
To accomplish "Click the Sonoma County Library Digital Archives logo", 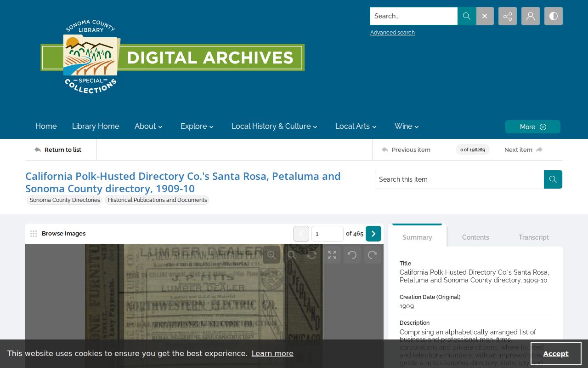I will (173, 57).
